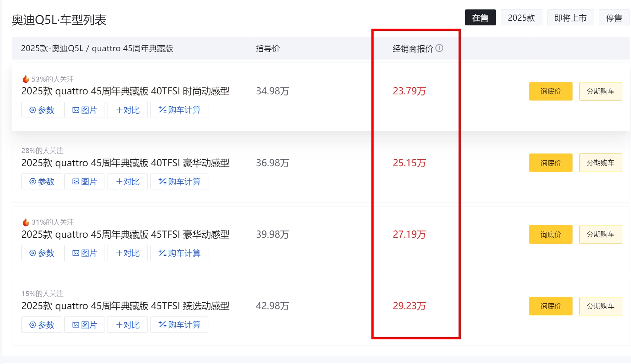Click dealer price 25.15万
This screenshot has width=631, height=364.
point(409,163)
